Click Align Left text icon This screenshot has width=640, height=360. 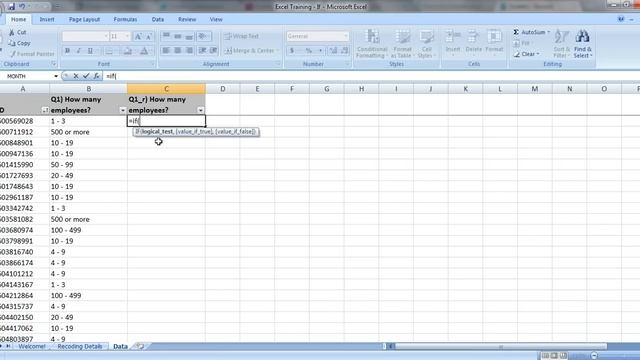point(166,51)
